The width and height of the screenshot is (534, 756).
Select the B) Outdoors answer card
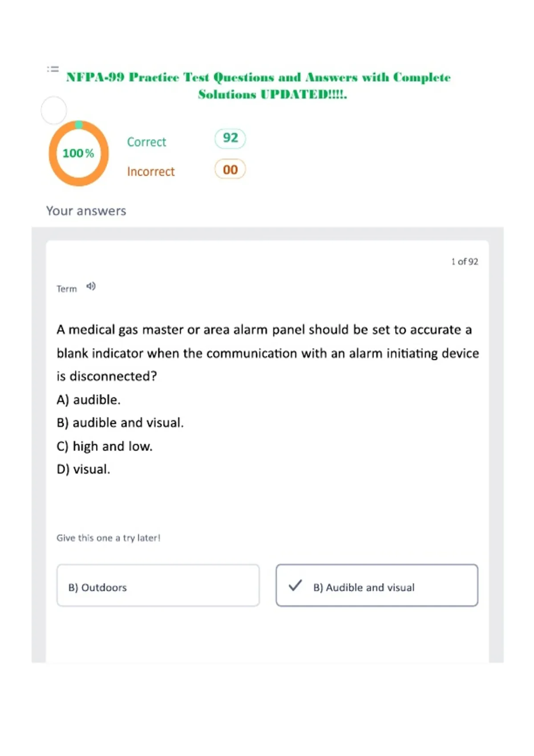coord(158,585)
